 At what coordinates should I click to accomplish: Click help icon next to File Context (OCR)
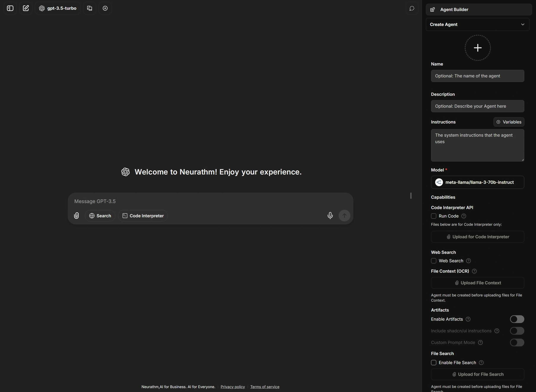[474, 271]
